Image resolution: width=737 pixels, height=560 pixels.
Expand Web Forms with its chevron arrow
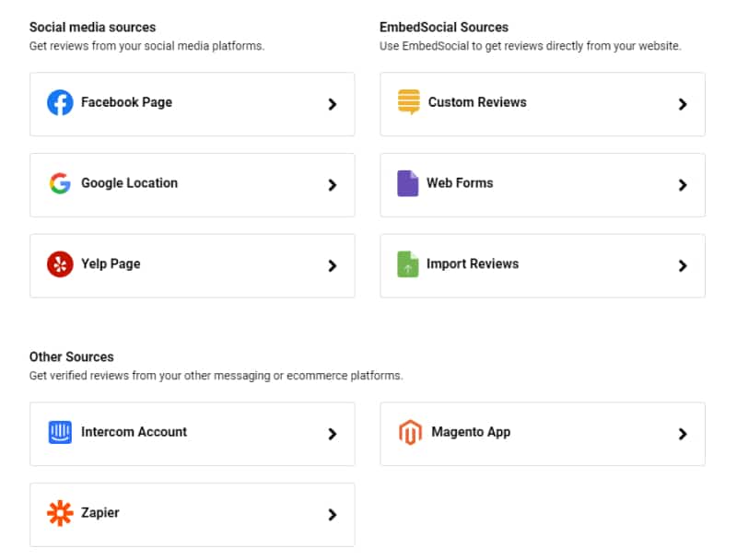[683, 184]
